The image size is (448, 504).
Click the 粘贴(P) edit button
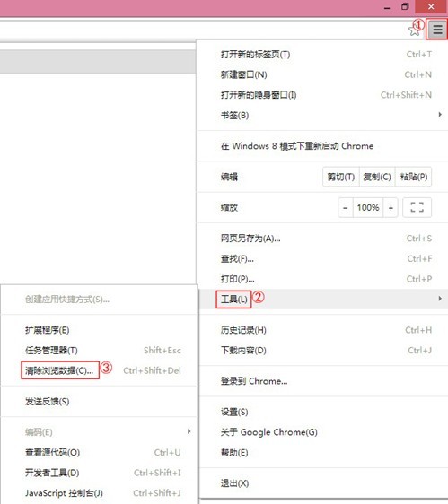414,177
